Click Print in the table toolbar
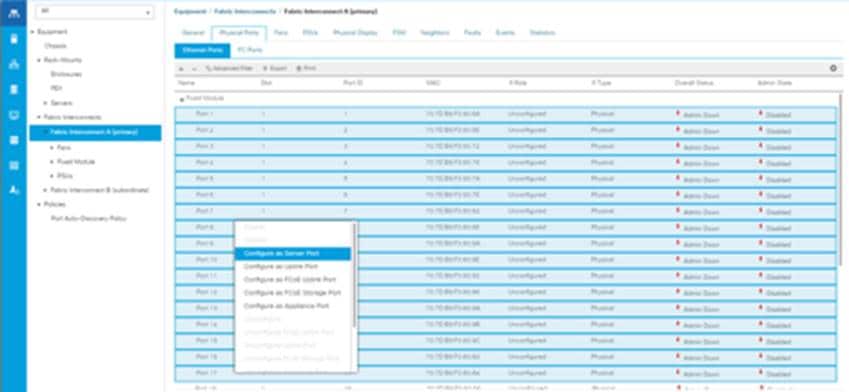The image size is (849, 392). point(306,68)
